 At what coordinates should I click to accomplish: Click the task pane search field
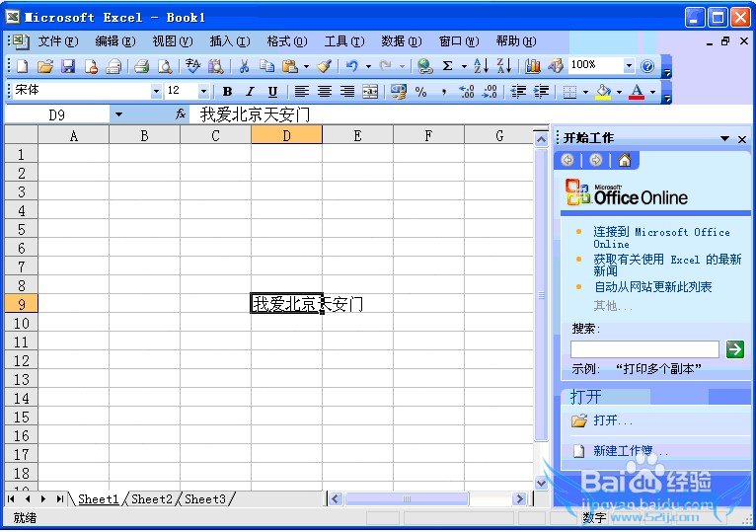(x=644, y=348)
